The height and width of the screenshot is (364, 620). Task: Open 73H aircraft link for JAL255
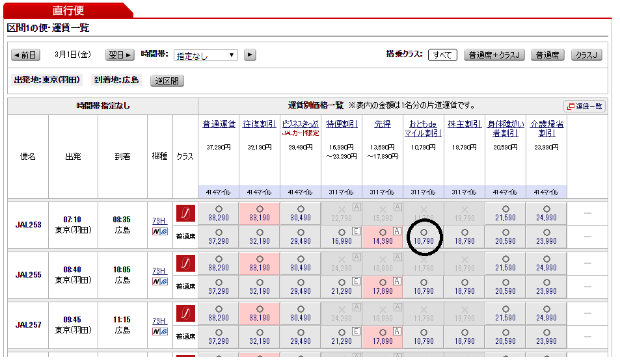(159, 271)
